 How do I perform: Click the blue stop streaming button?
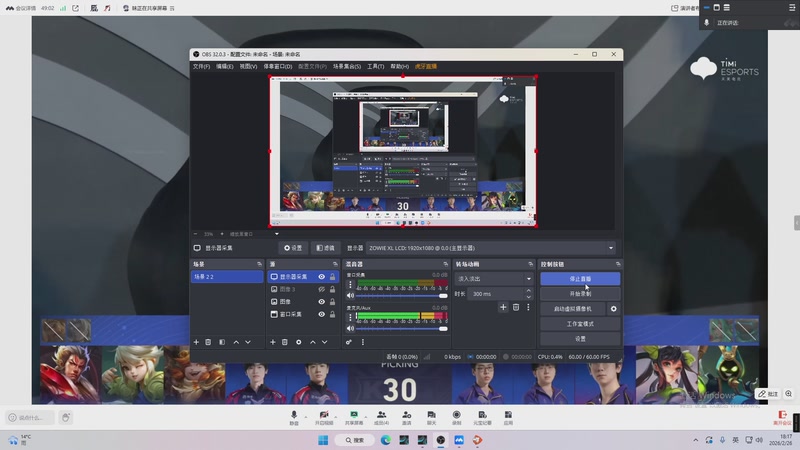coord(580,279)
